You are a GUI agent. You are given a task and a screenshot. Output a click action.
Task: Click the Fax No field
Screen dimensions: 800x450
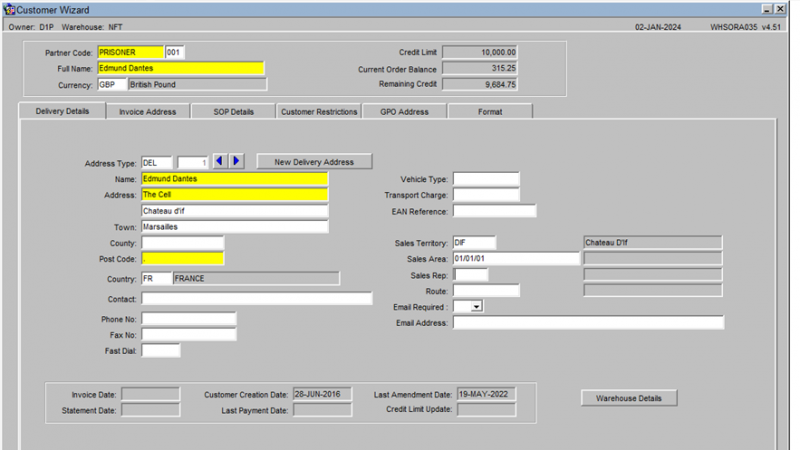pos(189,335)
